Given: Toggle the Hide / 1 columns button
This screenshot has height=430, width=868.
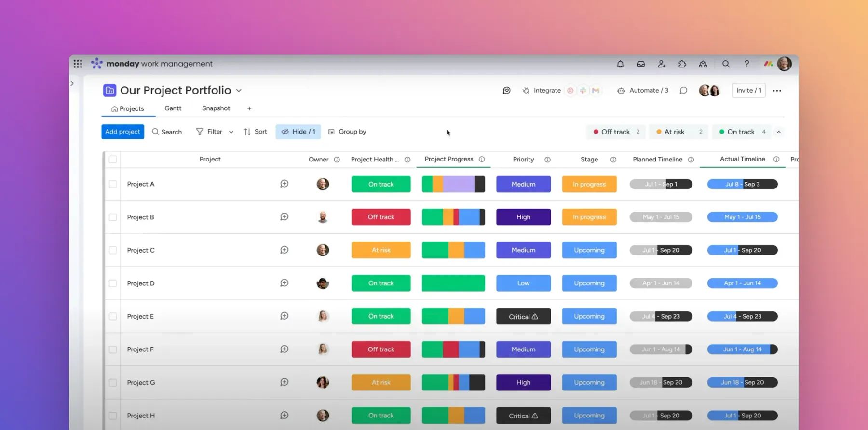Looking at the screenshot, I should 298,132.
